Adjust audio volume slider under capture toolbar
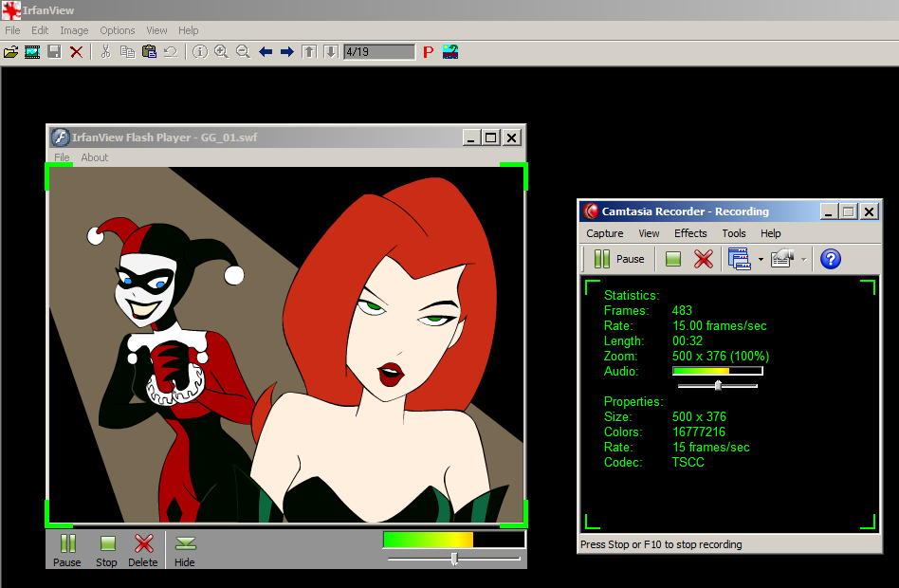The width and height of the screenshot is (899, 588). (454, 559)
